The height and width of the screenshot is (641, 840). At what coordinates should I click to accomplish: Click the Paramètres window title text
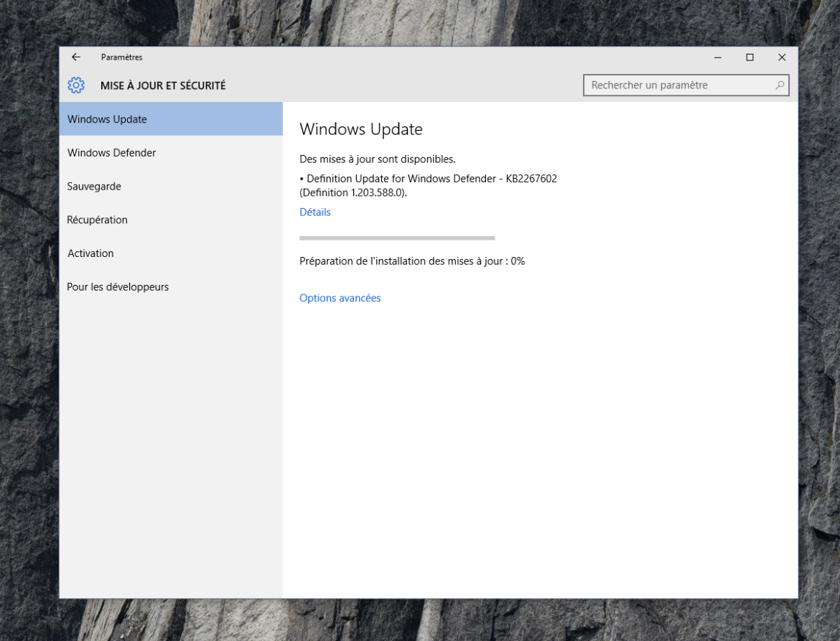(121, 57)
